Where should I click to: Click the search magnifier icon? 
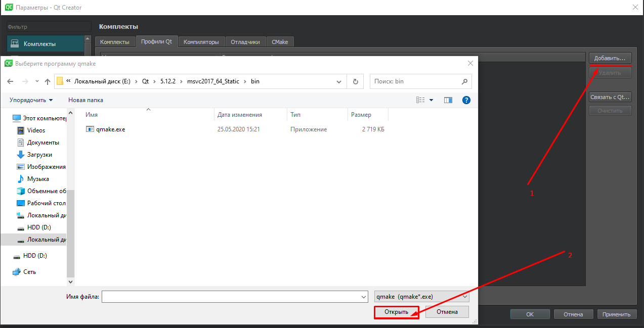[x=464, y=81]
